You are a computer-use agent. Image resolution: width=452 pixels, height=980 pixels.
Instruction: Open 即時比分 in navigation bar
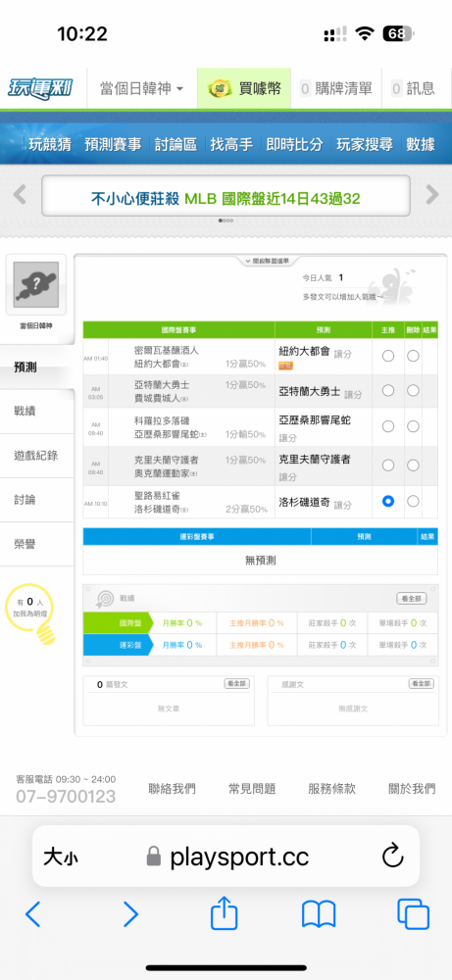pos(294,144)
